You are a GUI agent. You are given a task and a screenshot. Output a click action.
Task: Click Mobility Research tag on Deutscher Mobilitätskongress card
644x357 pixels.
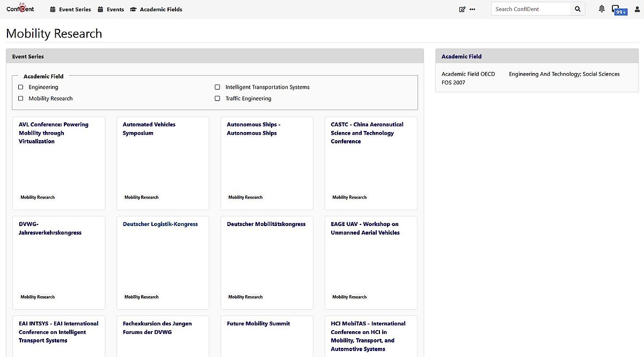point(245,297)
